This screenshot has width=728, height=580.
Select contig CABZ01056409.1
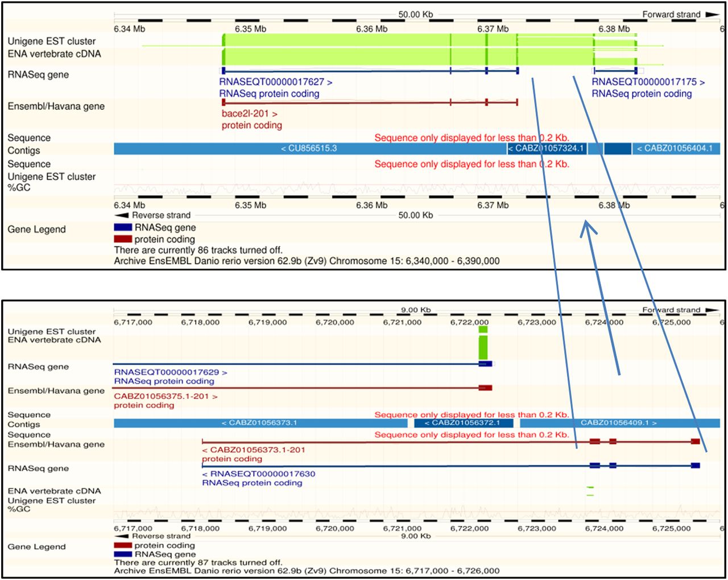(618, 423)
